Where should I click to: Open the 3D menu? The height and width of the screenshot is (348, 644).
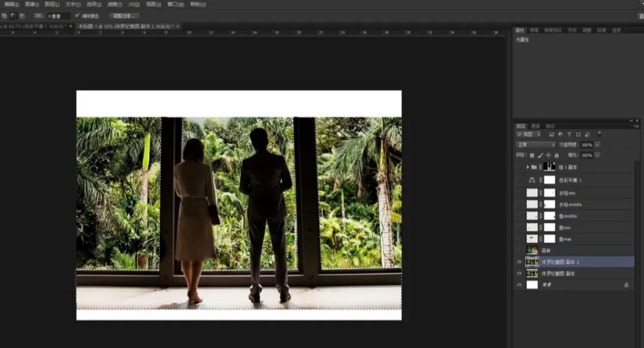(x=134, y=5)
